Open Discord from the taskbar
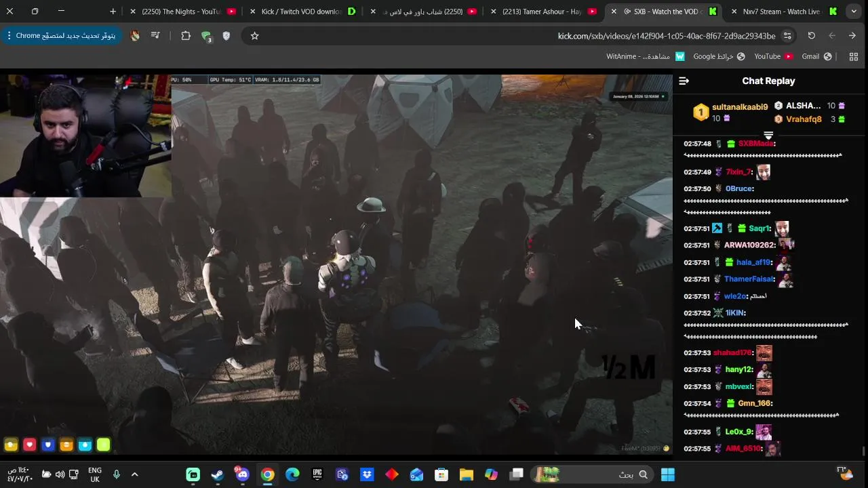868x488 pixels. tap(242, 474)
